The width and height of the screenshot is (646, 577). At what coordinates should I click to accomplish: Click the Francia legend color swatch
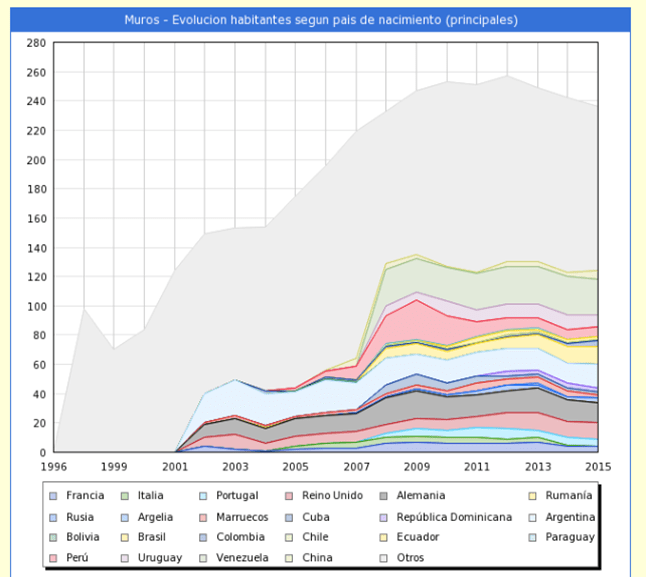pyautogui.click(x=53, y=496)
